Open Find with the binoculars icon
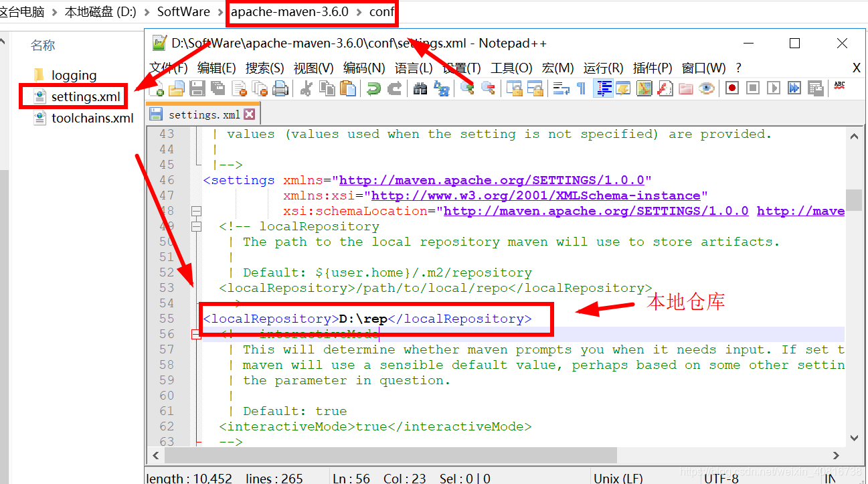Image resolution: width=868 pixels, height=484 pixels. point(420,88)
